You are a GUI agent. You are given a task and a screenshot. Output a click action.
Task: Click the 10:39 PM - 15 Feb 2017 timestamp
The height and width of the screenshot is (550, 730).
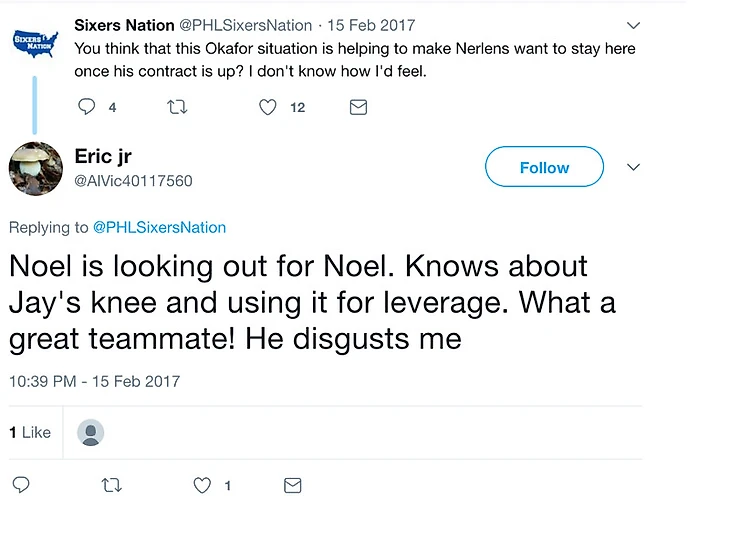pos(94,381)
